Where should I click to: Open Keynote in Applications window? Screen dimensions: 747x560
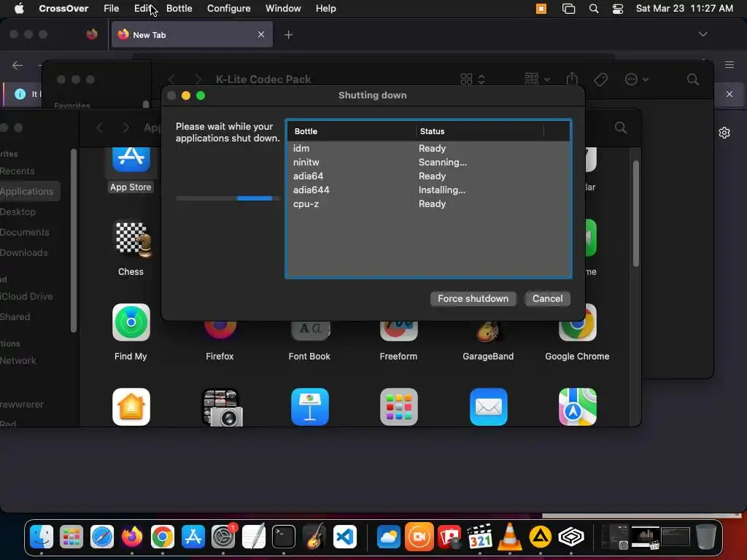click(x=309, y=407)
